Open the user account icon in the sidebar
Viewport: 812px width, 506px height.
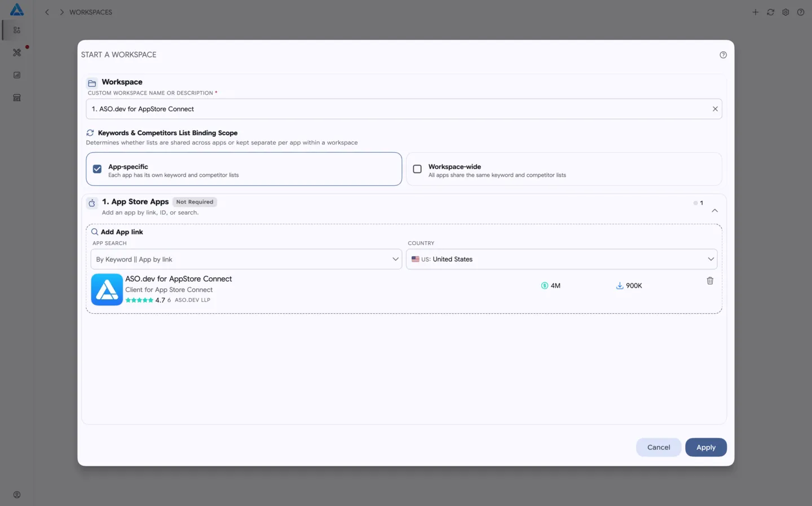(17, 495)
